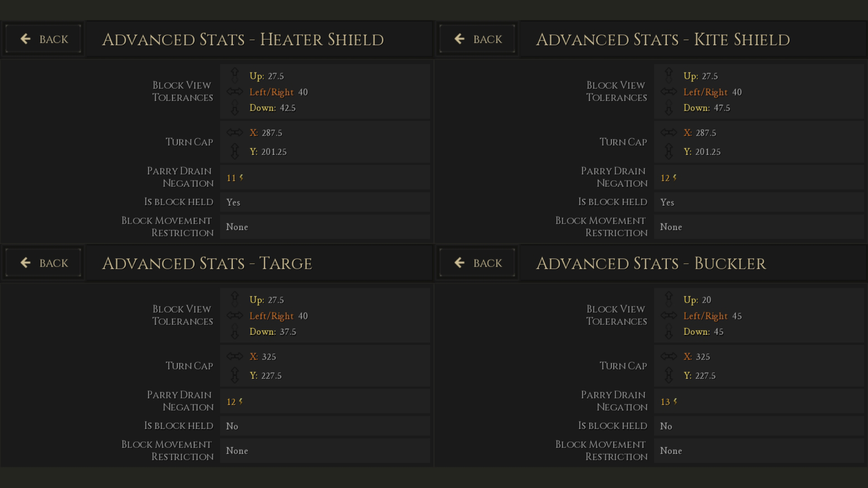Go back from the Targe stats panel

coord(43,263)
